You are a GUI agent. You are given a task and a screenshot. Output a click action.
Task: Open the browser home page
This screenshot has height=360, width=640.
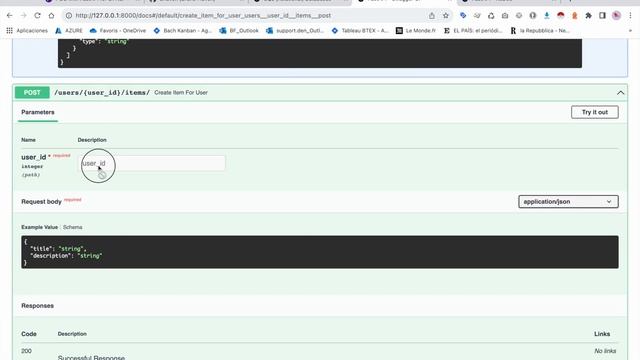coord(51,16)
